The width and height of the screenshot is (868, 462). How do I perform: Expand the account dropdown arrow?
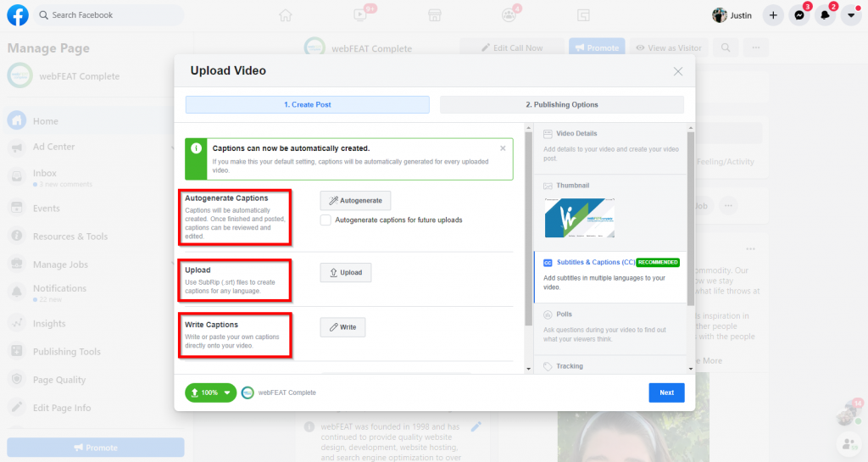[851, 15]
